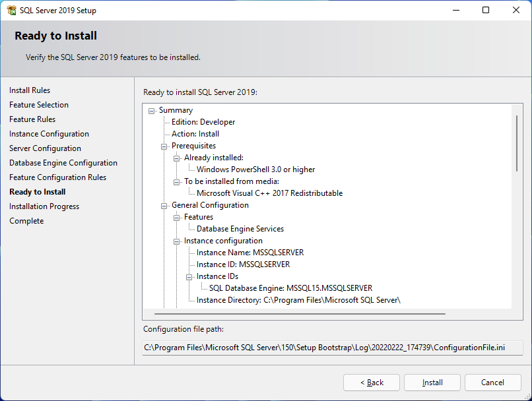This screenshot has width=532, height=401.
Task: Select the Summary label in tree
Action: (176, 110)
